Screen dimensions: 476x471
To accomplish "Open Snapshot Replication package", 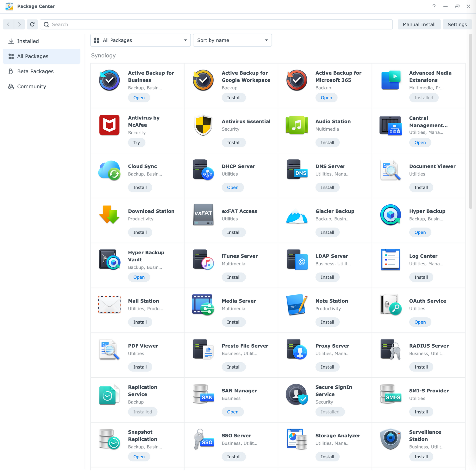I will [139, 457].
